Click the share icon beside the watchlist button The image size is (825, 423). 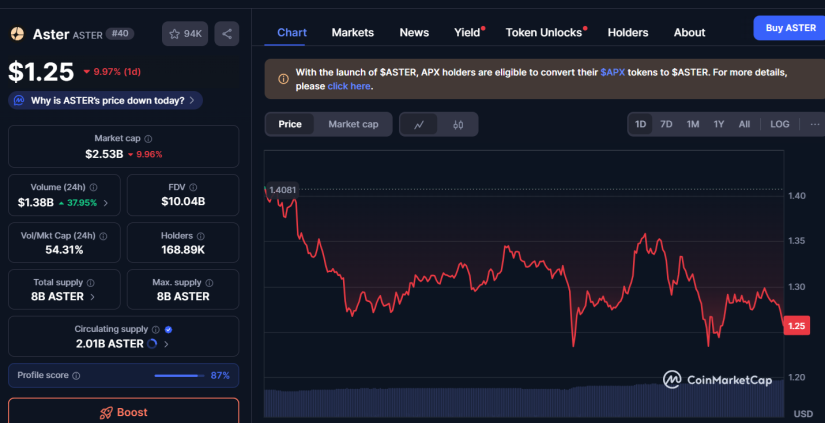coord(227,34)
